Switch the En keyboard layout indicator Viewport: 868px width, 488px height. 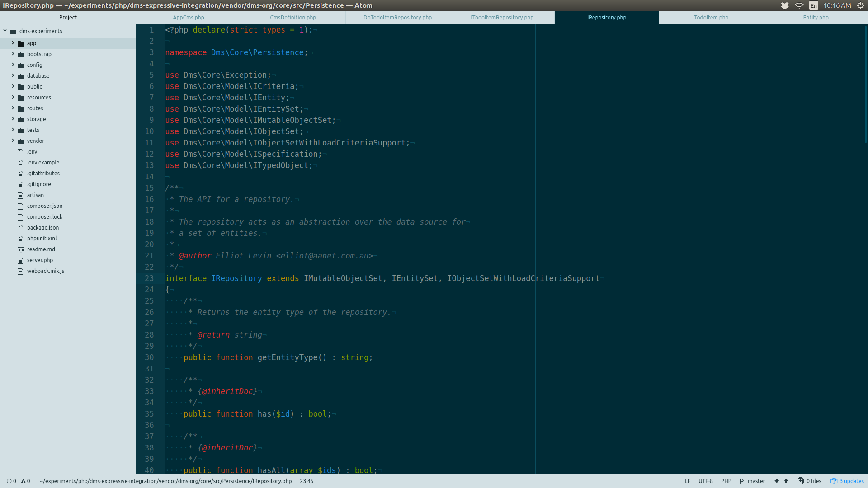tap(813, 5)
